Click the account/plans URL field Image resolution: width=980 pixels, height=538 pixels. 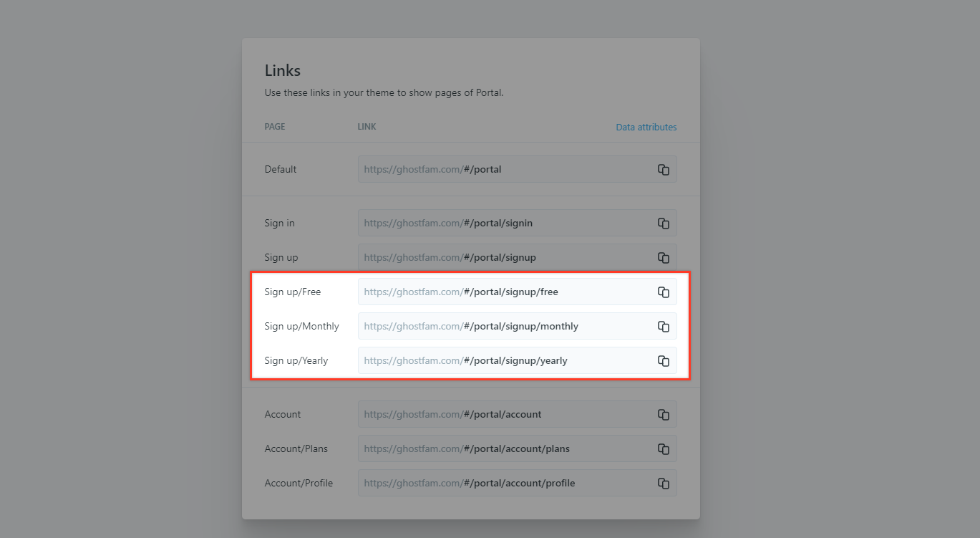[x=517, y=449]
